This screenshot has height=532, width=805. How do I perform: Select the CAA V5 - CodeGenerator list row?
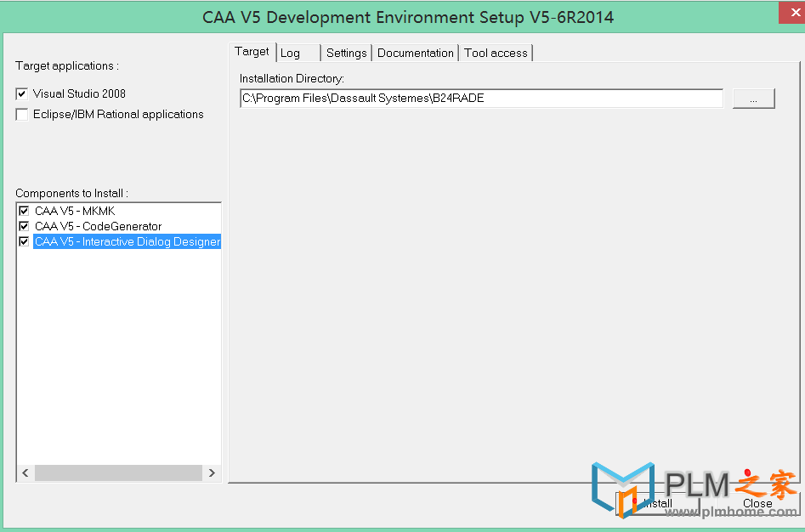[x=98, y=226]
